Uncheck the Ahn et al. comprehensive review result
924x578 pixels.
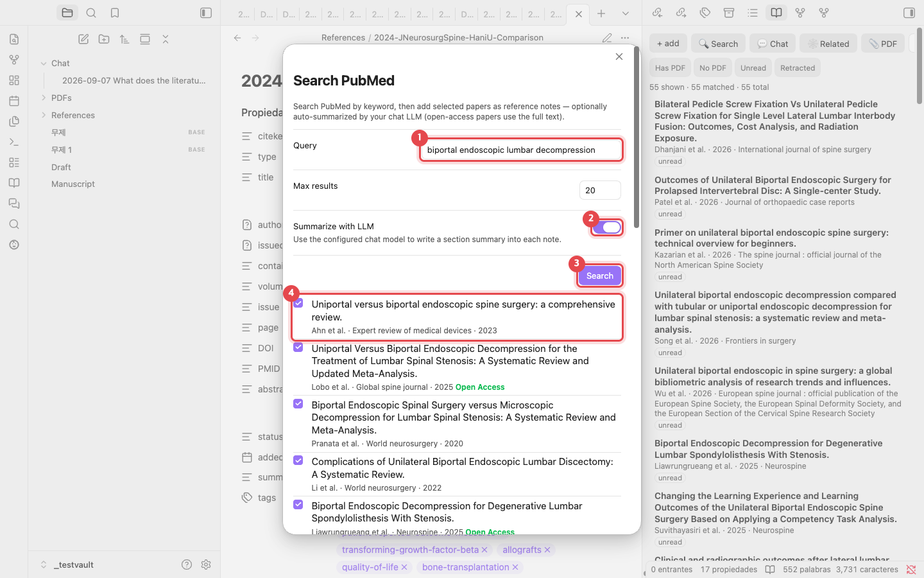click(298, 303)
